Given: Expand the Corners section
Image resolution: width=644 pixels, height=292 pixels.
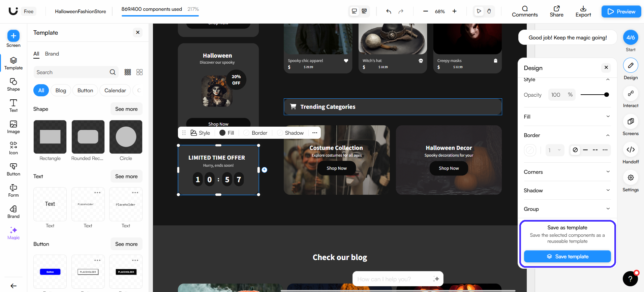Looking at the screenshot, I should click(x=608, y=172).
